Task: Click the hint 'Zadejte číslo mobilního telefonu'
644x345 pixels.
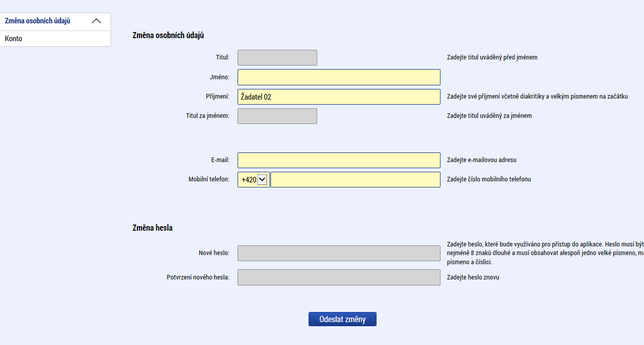Action: [x=489, y=179]
